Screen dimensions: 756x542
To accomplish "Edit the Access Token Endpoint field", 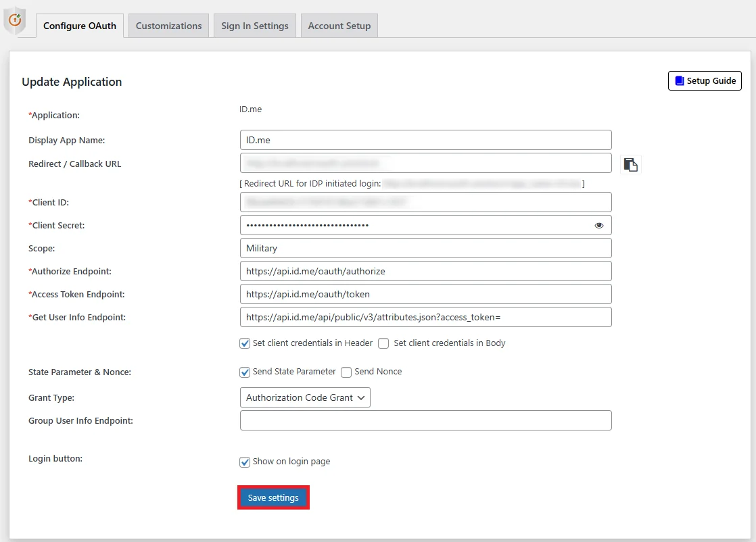I will point(426,294).
